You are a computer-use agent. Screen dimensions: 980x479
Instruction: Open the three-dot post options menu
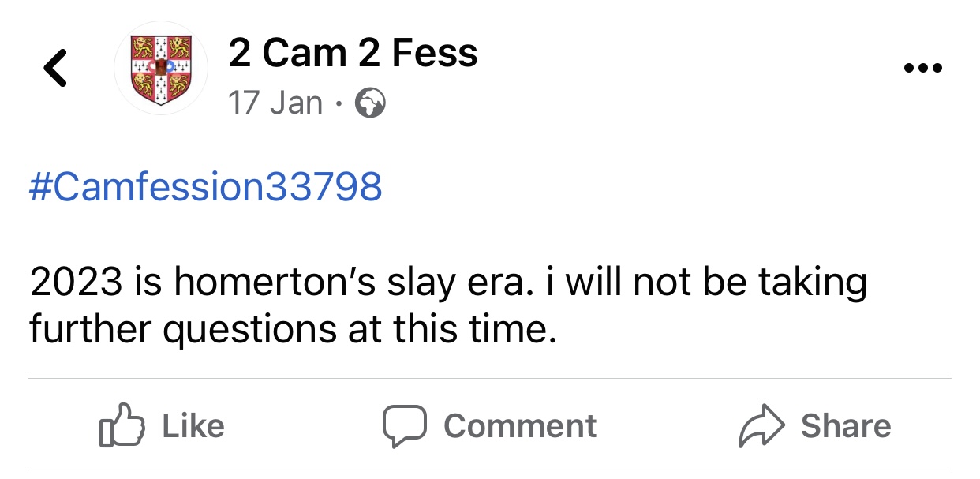click(x=922, y=69)
